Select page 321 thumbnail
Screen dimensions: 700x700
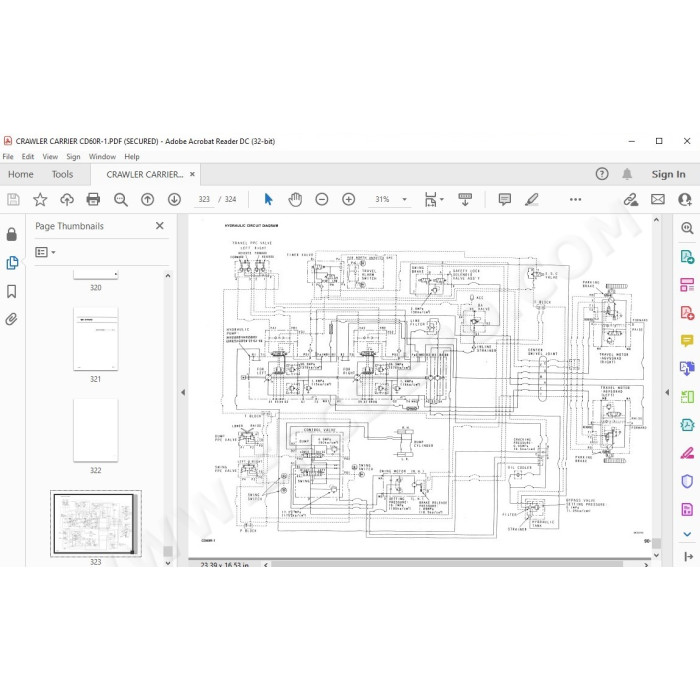pos(96,338)
